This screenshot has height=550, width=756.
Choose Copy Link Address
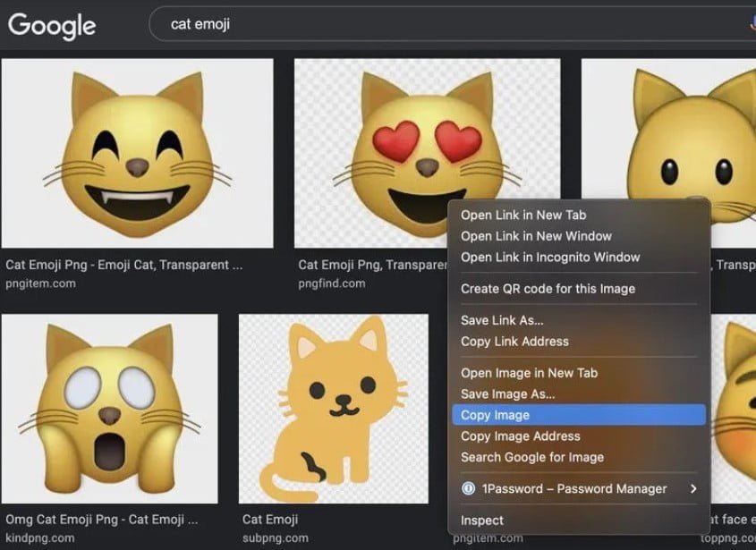point(514,341)
